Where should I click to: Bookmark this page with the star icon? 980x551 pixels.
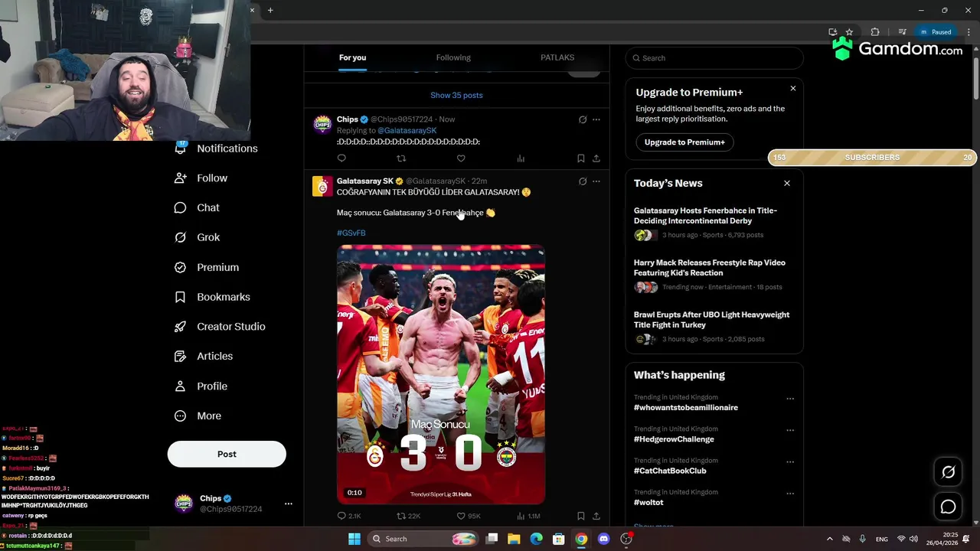click(x=849, y=32)
